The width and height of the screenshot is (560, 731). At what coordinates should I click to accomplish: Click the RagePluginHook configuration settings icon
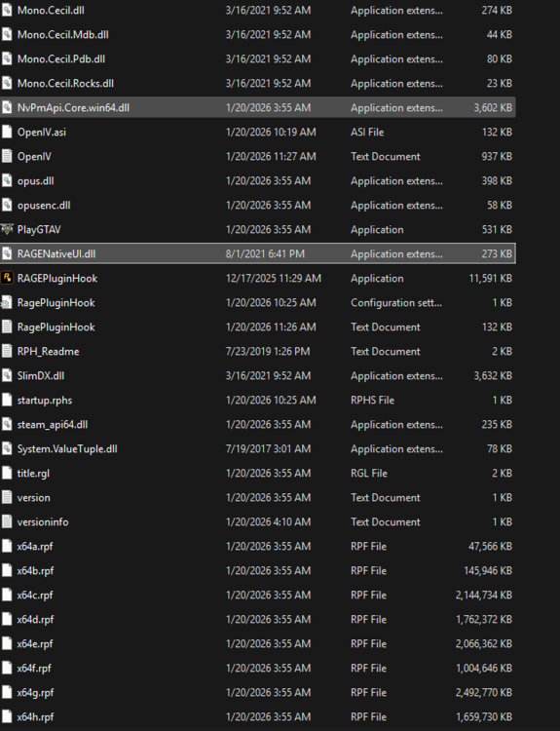point(7,302)
